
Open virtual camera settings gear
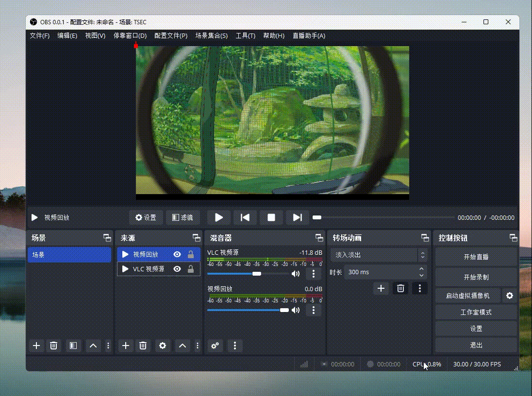pyautogui.click(x=510, y=296)
